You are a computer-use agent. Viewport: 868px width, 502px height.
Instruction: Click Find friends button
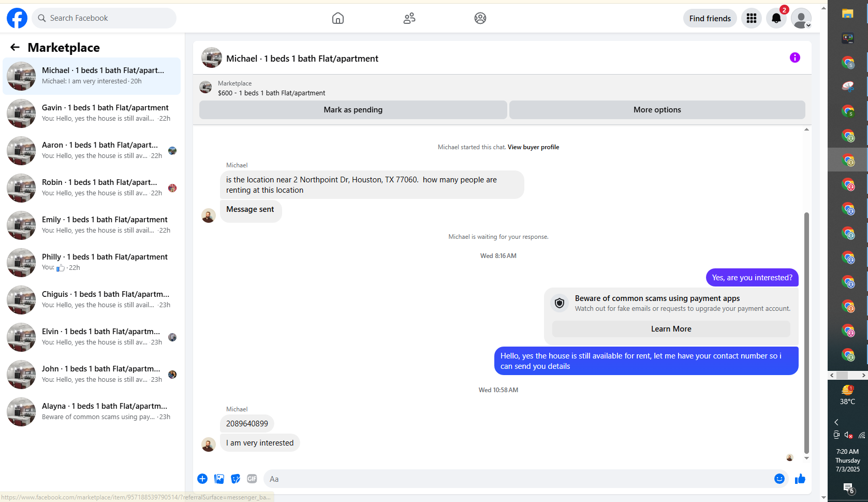(x=710, y=18)
